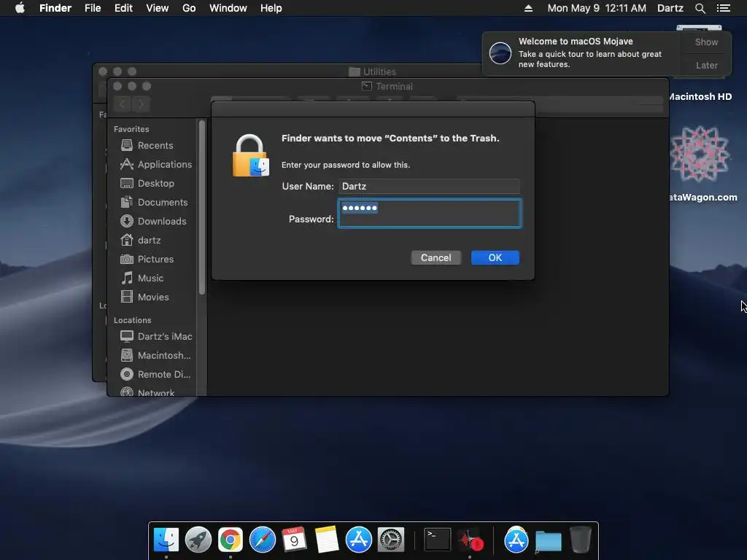The height and width of the screenshot is (560, 747).
Task: Open Terminal icon in the Dock
Action: [438, 540]
